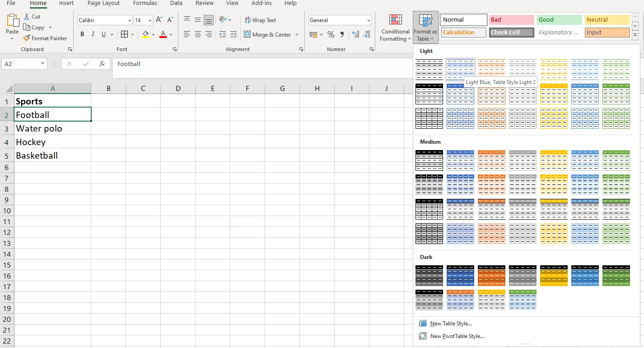
Task: Toggle bold formatting
Action: click(x=82, y=34)
